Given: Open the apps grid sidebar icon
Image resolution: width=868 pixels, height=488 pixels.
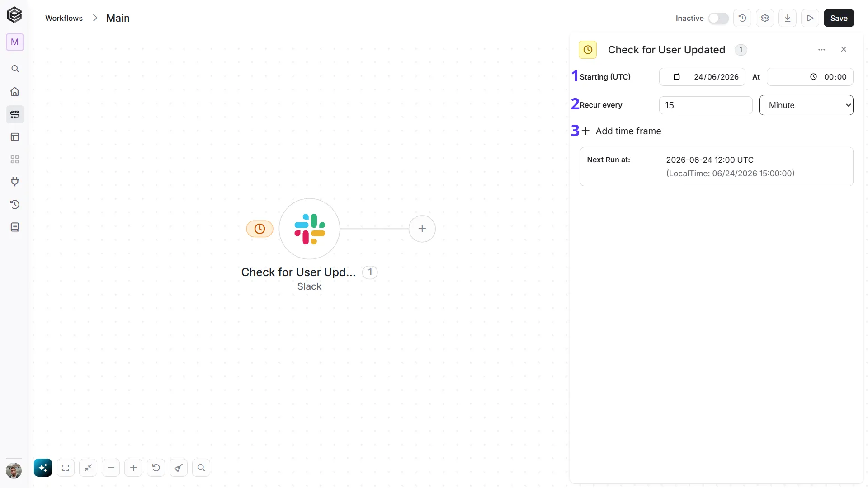Looking at the screenshot, I should [x=15, y=159].
